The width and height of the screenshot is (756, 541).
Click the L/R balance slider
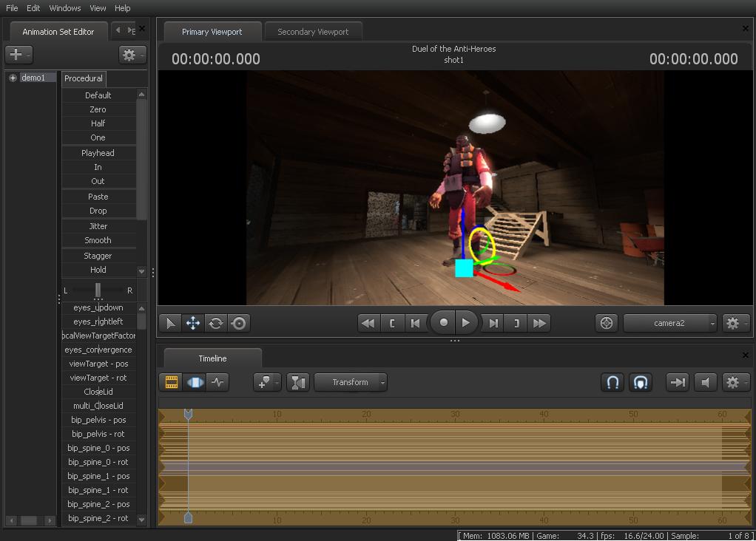tap(98, 290)
